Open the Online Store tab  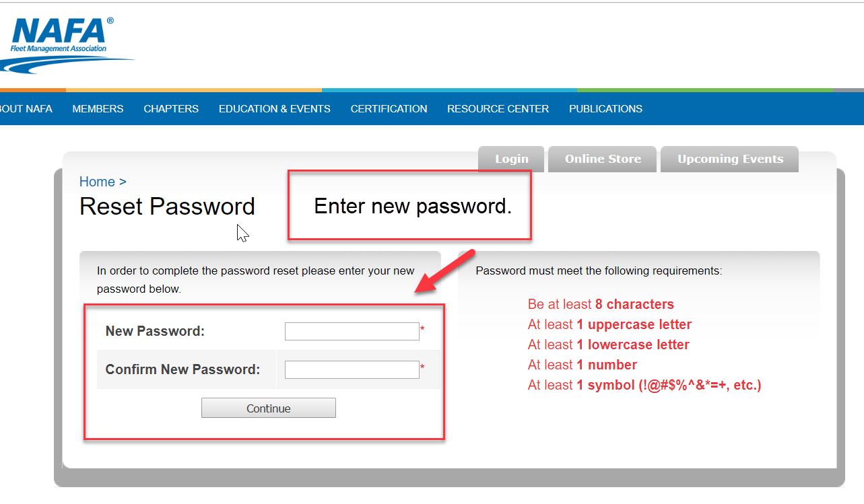603,159
